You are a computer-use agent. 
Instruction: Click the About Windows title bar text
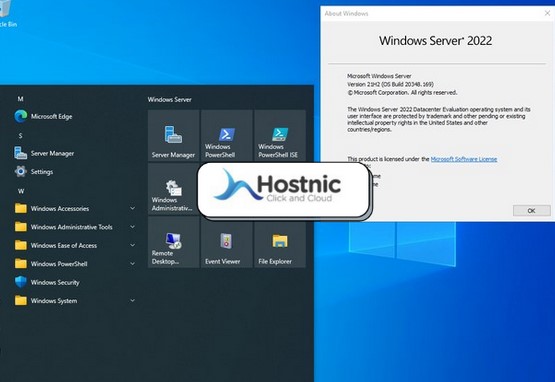click(346, 13)
